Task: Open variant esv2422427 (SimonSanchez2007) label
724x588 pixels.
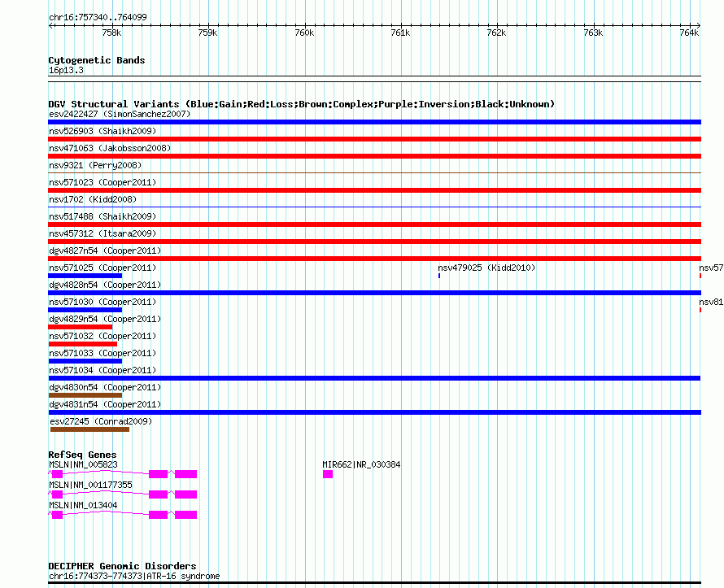Action: click(x=120, y=114)
